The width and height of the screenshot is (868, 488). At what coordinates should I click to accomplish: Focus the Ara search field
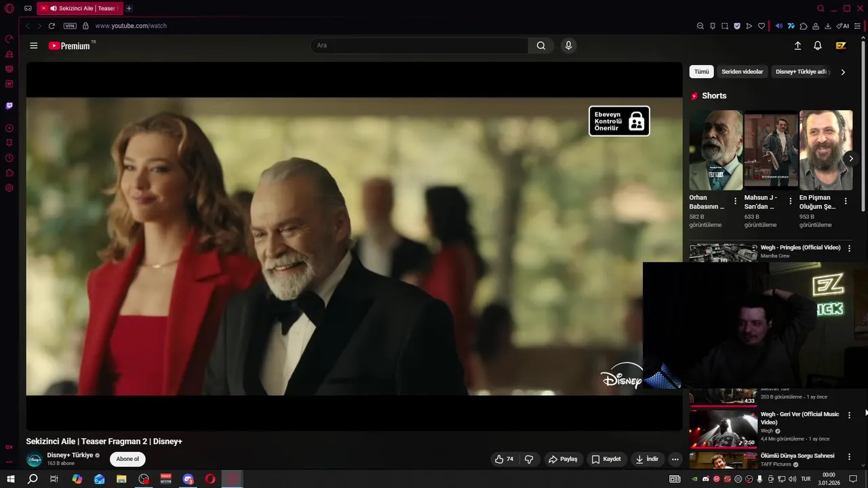pos(419,45)
